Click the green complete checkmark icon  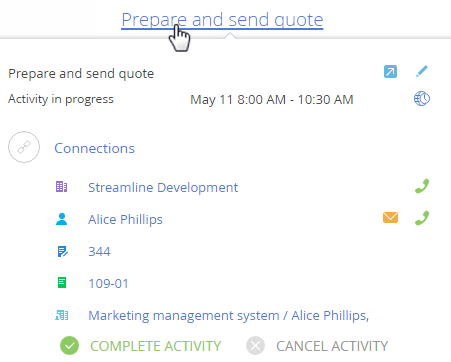point(69,346)
